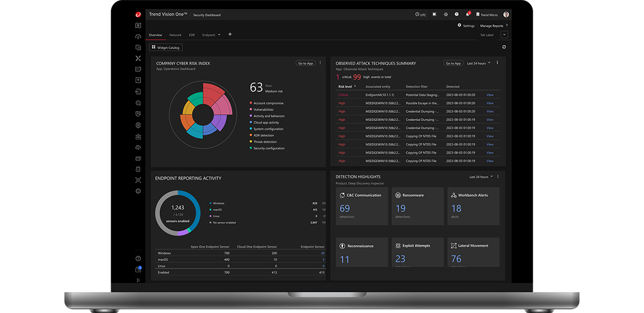Click the Detected column header
The width and height of the screenshot is (644, 313).
(x=452, y=86)
